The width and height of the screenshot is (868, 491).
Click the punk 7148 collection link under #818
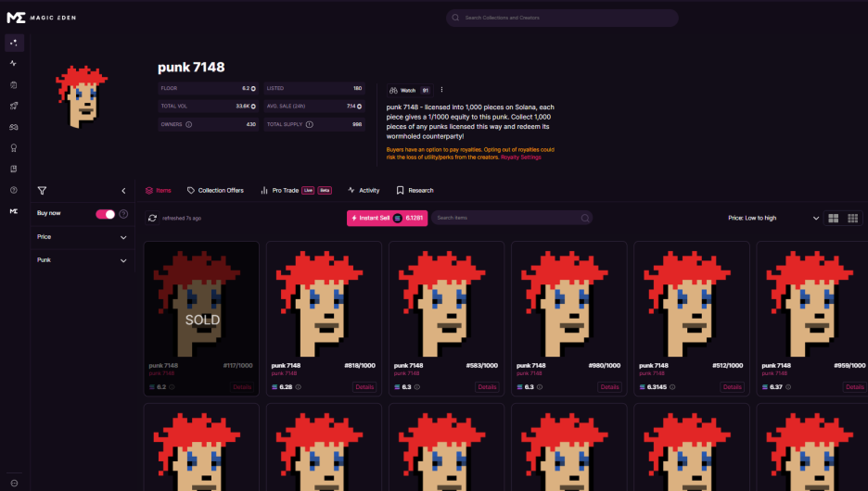click(284, 373)
